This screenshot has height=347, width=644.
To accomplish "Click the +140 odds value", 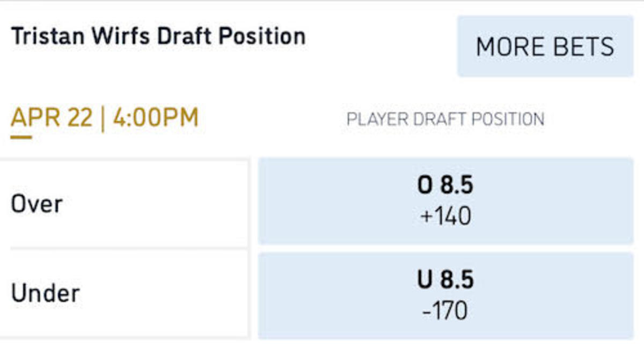I will coord(445,216).
